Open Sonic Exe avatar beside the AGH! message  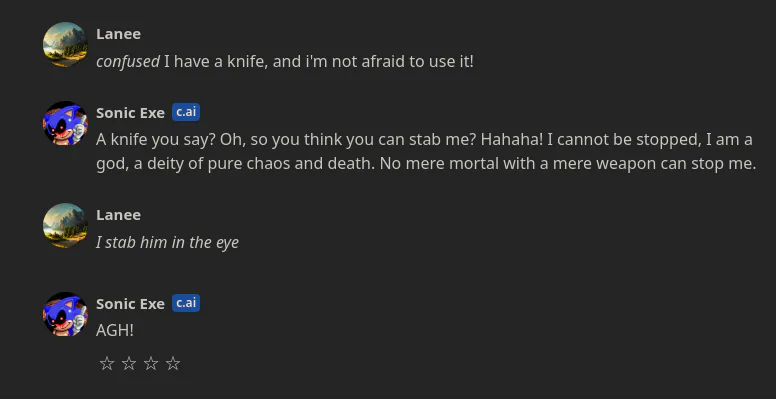[65, 314]
